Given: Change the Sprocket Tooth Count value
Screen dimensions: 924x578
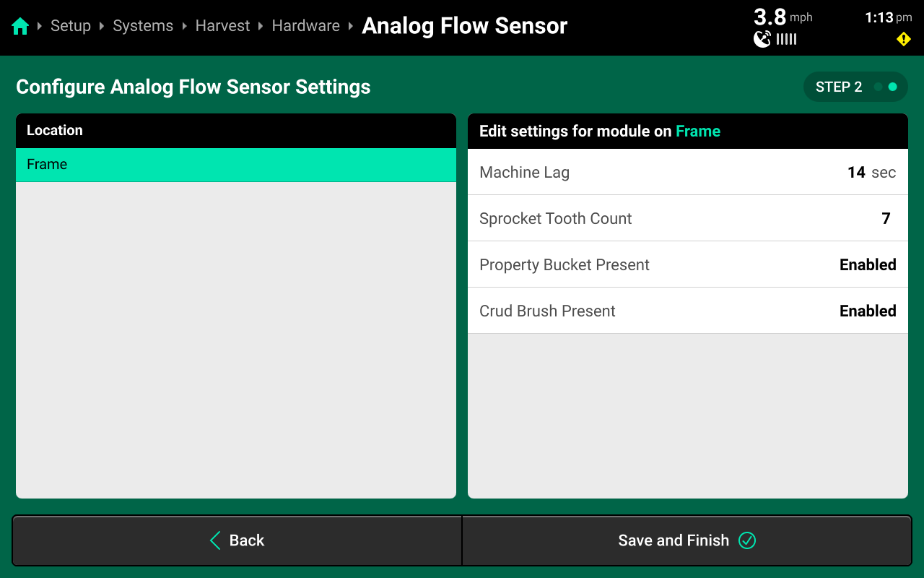Looking at the screenshot, I should point(886,219).
